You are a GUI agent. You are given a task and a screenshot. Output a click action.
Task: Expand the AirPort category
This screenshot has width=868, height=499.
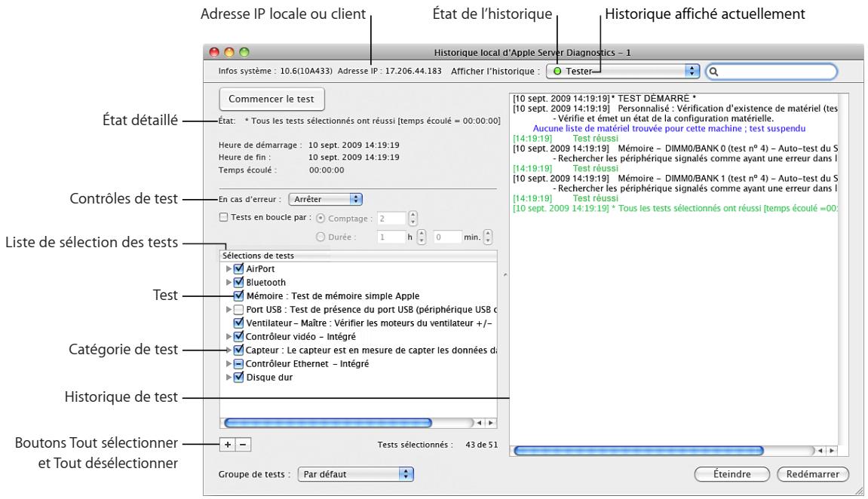pos(229,269)
